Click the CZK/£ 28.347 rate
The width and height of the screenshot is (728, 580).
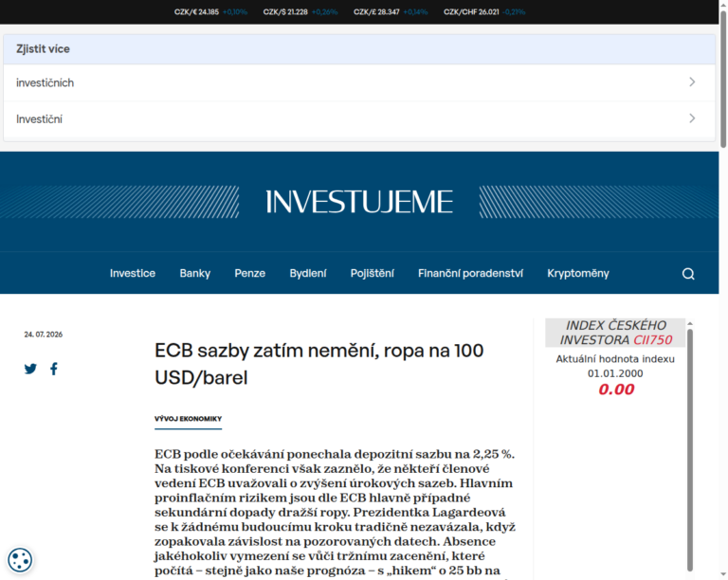[x=376, y=12]
